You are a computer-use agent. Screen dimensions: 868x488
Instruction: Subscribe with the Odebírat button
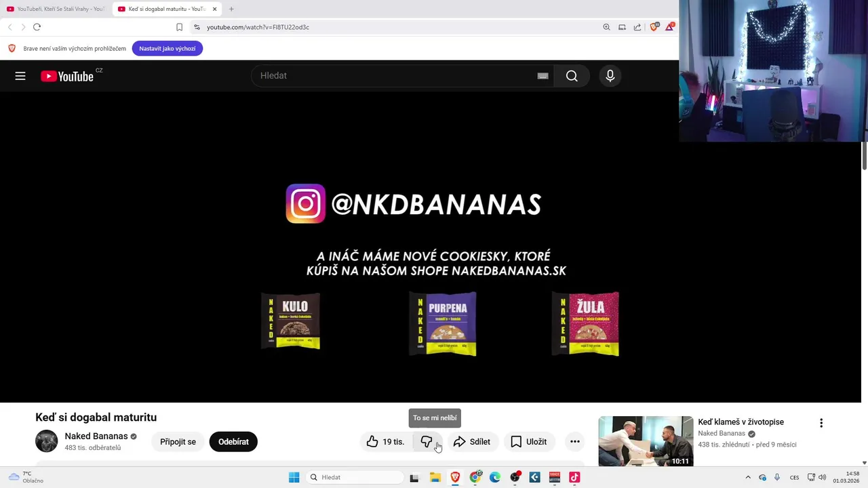point(233,442)
